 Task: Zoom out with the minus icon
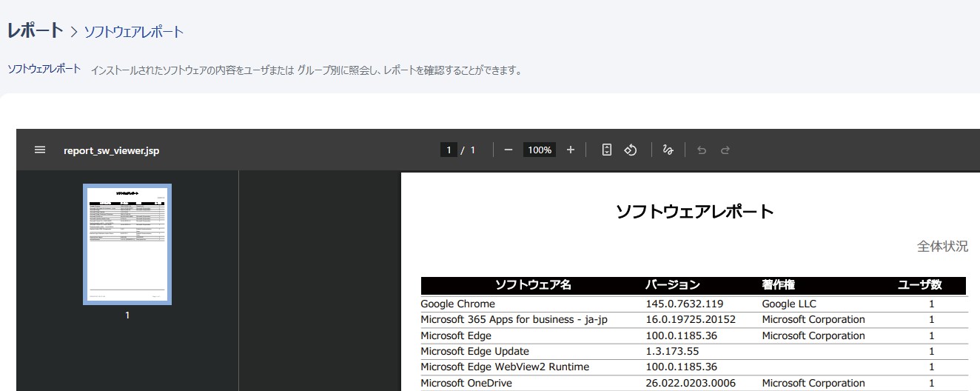[x=509, y=150]
